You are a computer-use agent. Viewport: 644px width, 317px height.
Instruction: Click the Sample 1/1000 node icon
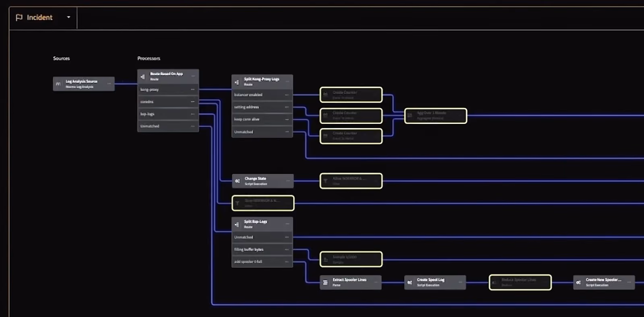pyautogui.click(x=325, y=259)
